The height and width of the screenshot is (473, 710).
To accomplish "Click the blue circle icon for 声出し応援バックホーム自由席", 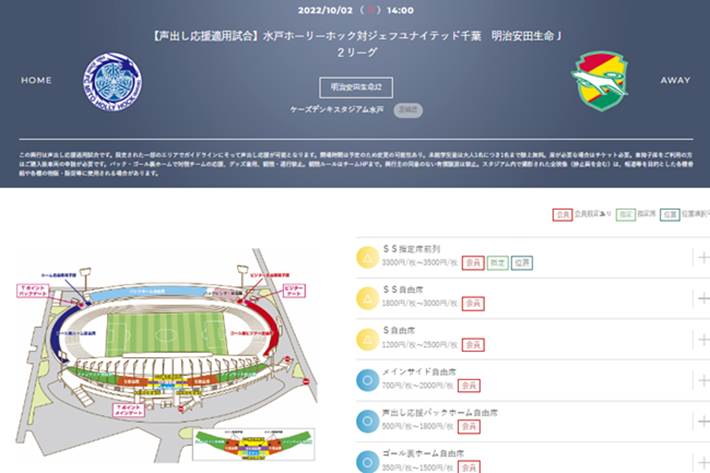I will click(367, 421).
